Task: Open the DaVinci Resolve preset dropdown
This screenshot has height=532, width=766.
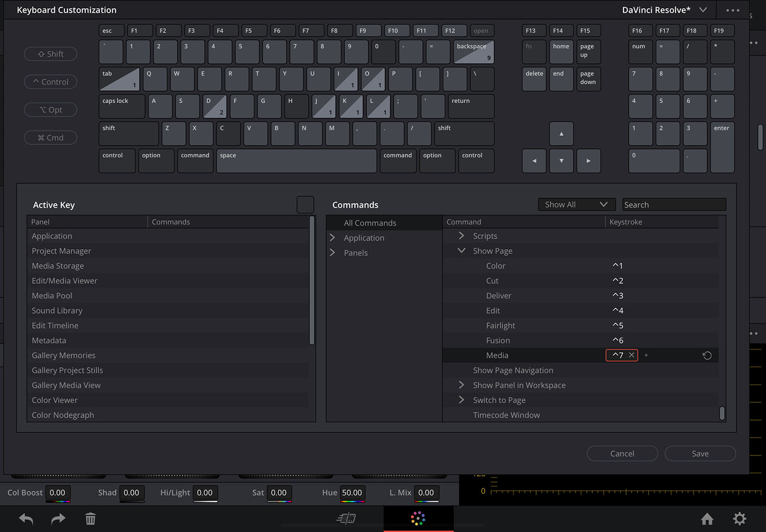Action: coord(664,10)
